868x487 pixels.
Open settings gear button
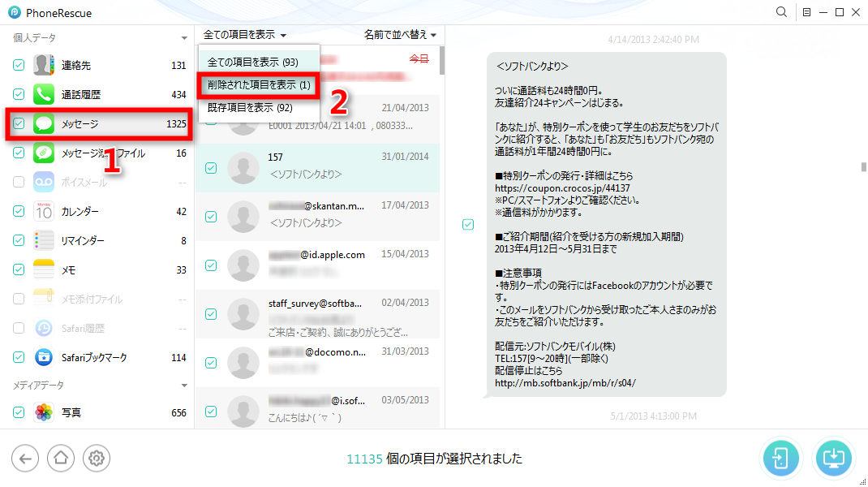click(x=97, y=459)
